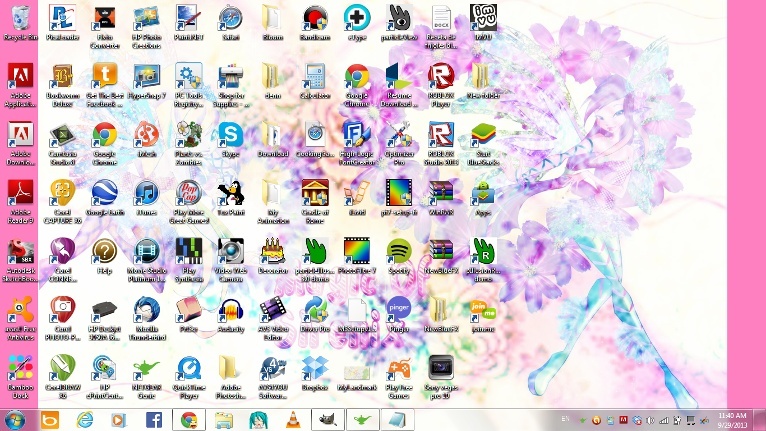Click the EN language indicator
This screenshot has height=431, width=766.
pyautogui.click(x=565, y=419)
